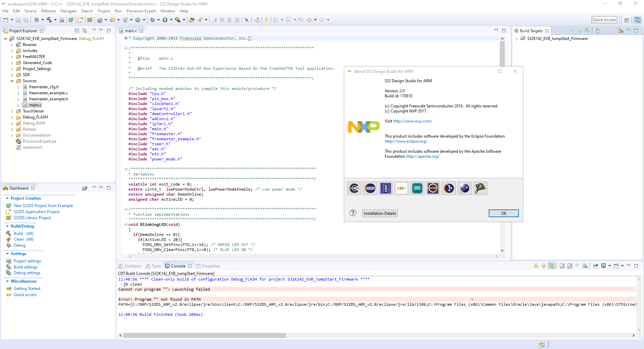Switch to the Properties tab
This screenshot has width=644, height=349.
[208, 266]
